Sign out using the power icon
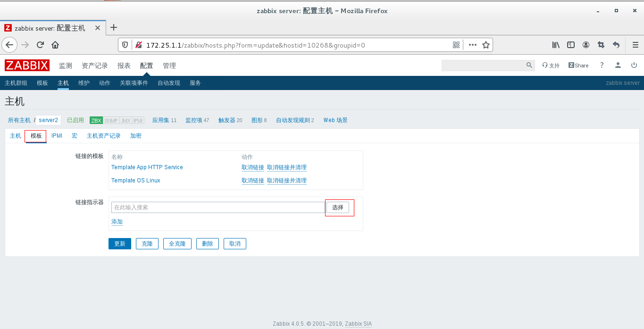Image resolution: width=644 pixels, height=329 pixels. (x=634, y=65)
